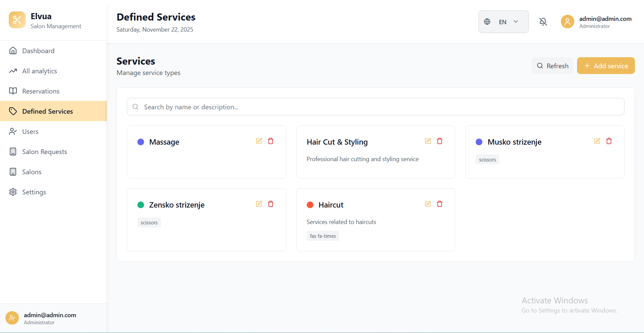Delete the Haircut service via trash icon
The width and height of the screenshot is (644, 333).
coord(439,204)
